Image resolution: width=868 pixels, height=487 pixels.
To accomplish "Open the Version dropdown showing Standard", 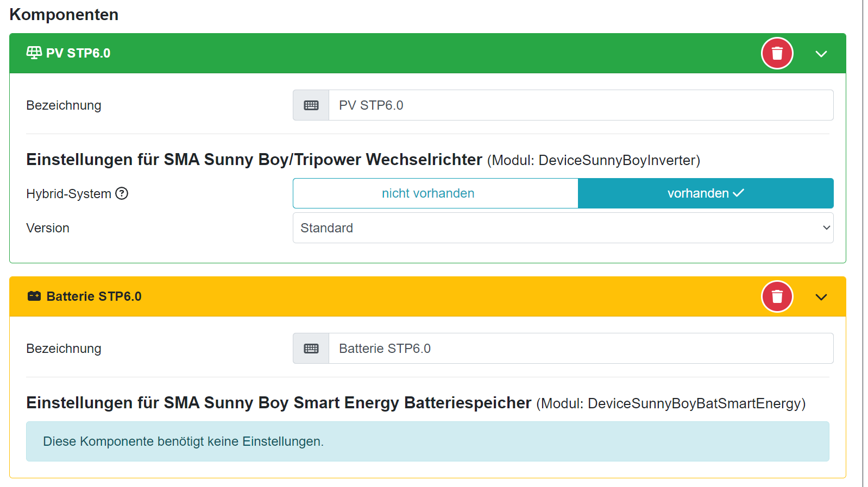I will (x=563, y=228).
